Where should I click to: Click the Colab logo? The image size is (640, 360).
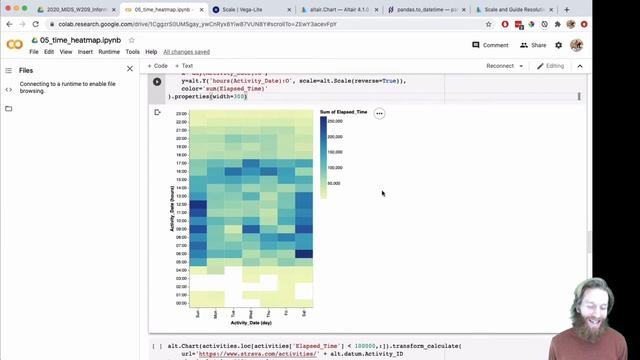click(15, 44)
